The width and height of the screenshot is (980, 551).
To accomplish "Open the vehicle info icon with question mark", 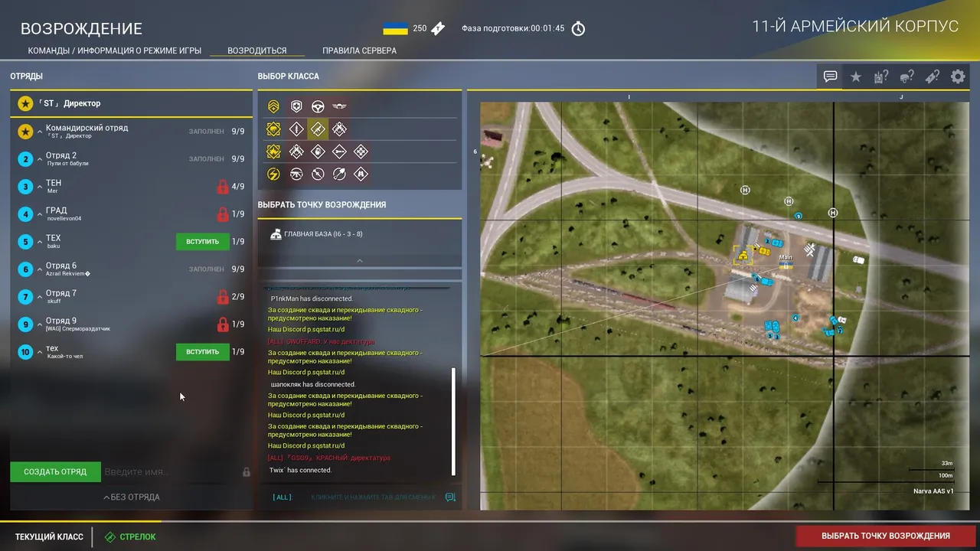I will click(881, 77).
